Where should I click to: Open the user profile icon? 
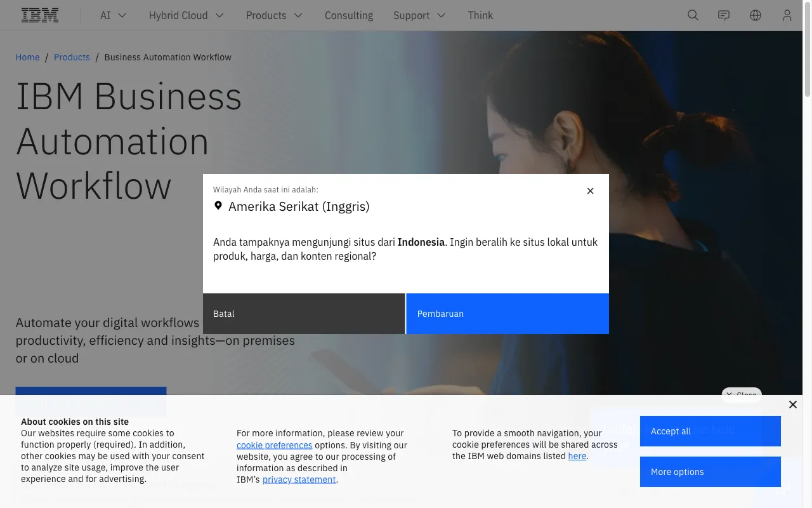(787, 15)
